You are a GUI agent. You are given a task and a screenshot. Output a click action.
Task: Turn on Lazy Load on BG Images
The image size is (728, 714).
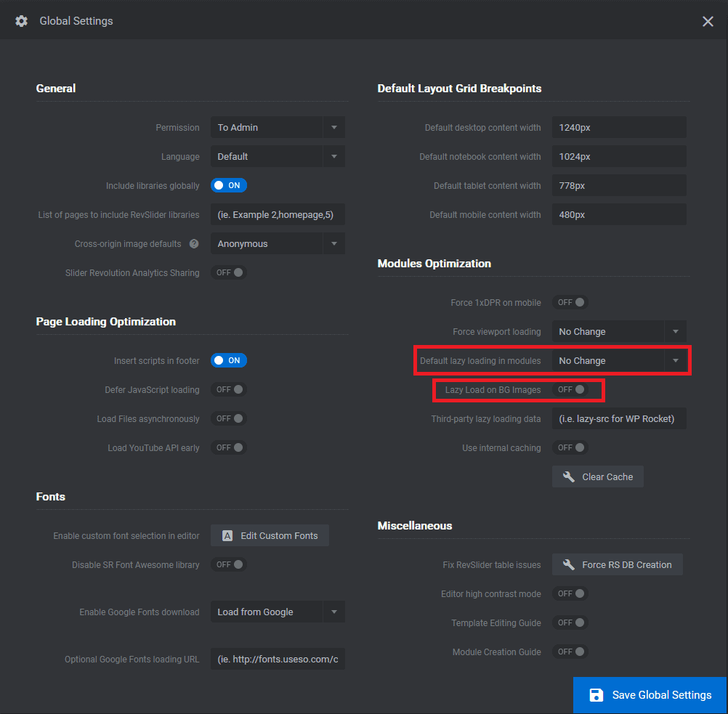[x=570, y=390]
